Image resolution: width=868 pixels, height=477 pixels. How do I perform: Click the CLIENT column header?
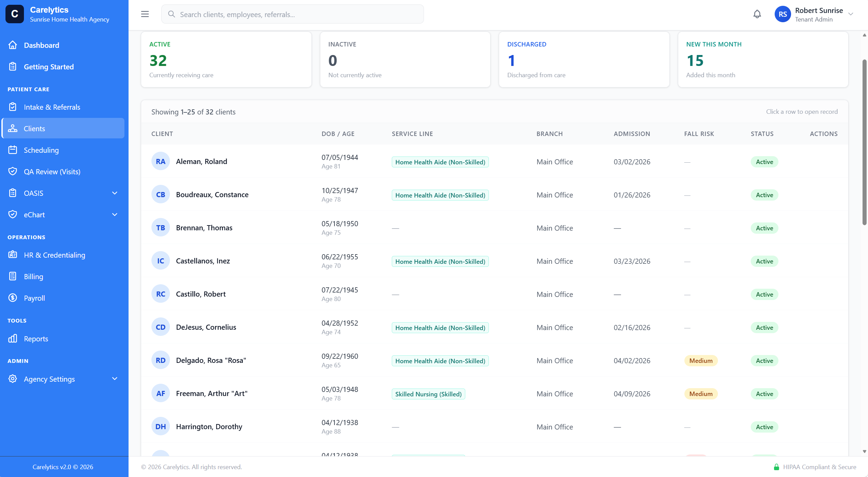coord(162,134)
